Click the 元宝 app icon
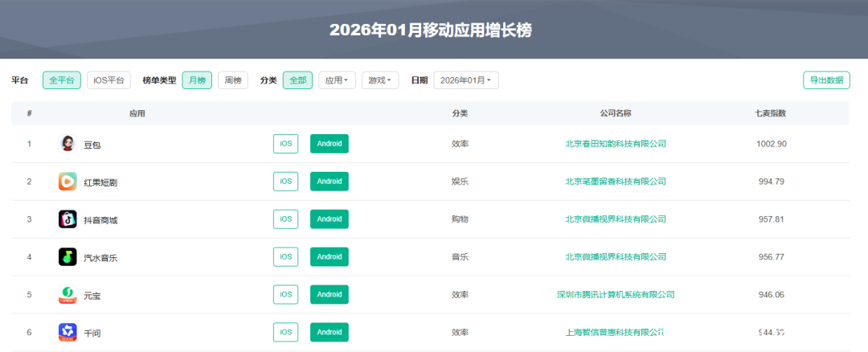The width and height of the screenshot is (868, 352). pos(68,295)
